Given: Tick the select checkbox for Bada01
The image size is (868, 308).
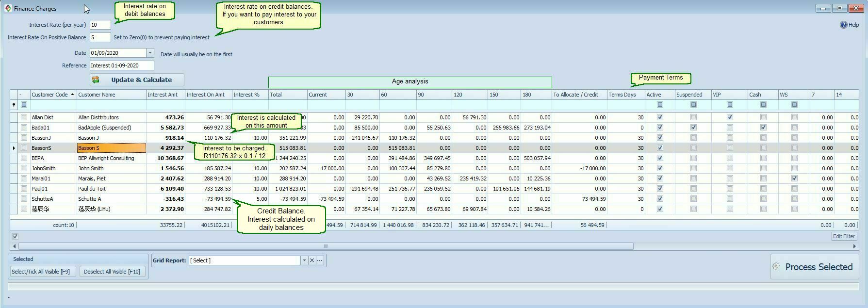Looking at the screenshot, I should [24, 128].
